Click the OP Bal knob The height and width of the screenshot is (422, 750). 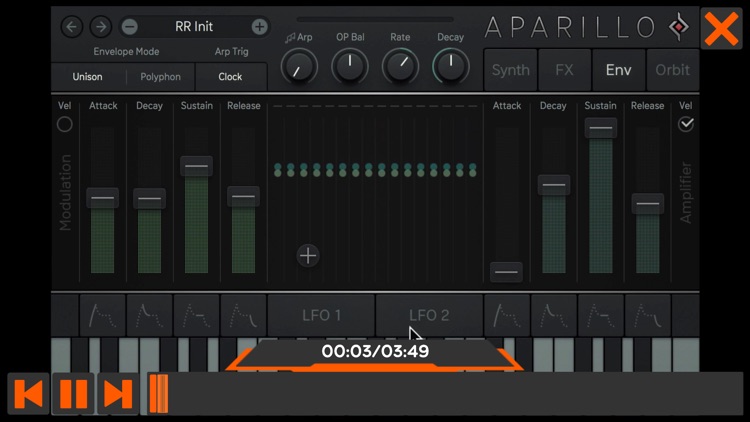pos(350,67)
